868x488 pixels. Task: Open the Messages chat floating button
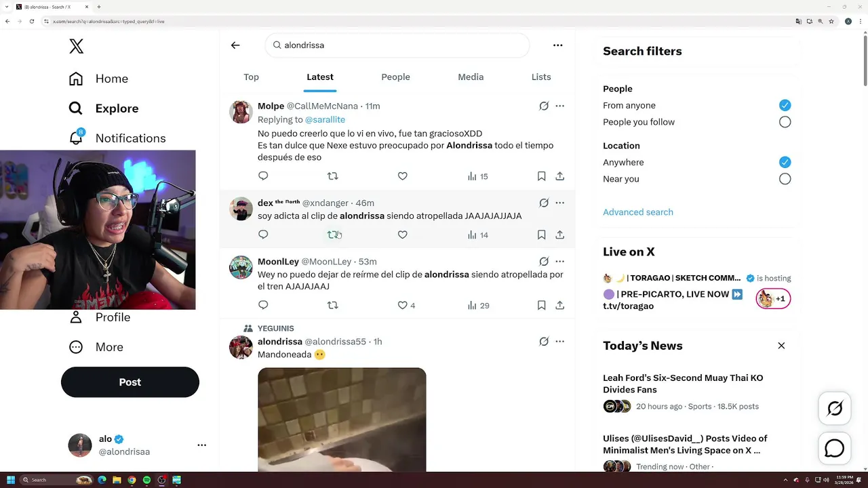point(835,449)
